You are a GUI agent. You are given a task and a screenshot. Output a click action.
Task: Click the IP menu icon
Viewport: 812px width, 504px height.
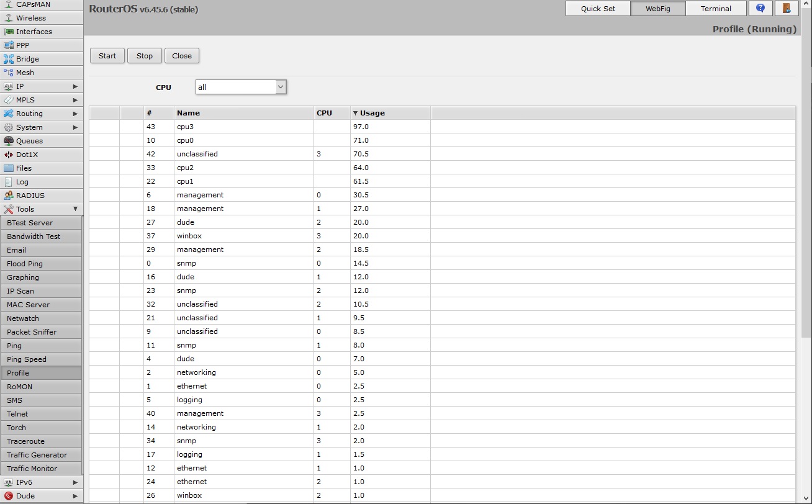(9, 86)
